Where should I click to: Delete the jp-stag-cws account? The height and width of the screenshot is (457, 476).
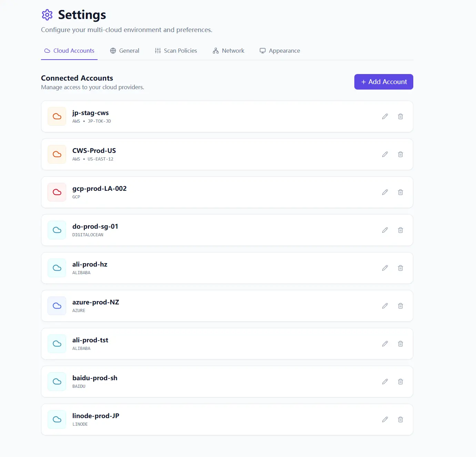coord(401,116)
